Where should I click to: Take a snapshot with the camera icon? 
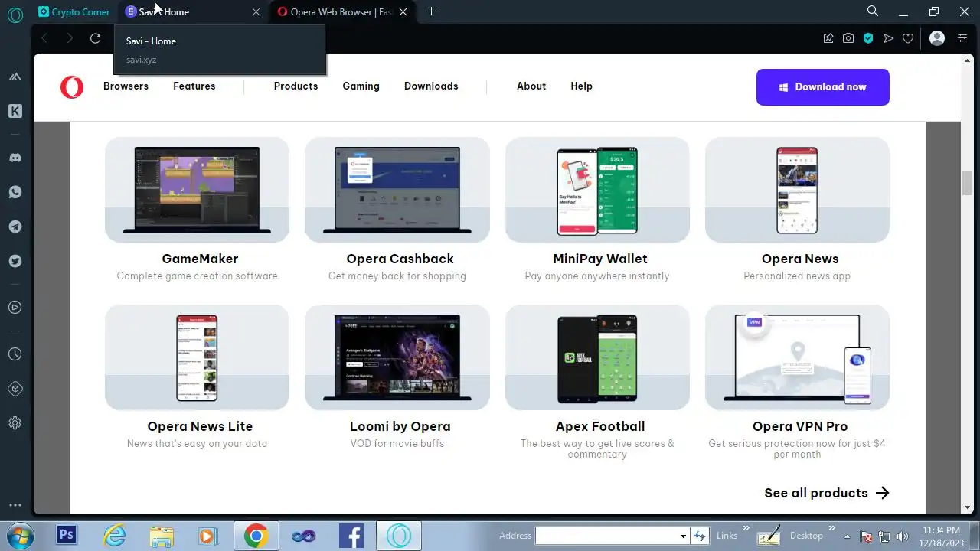coord(848,38)
